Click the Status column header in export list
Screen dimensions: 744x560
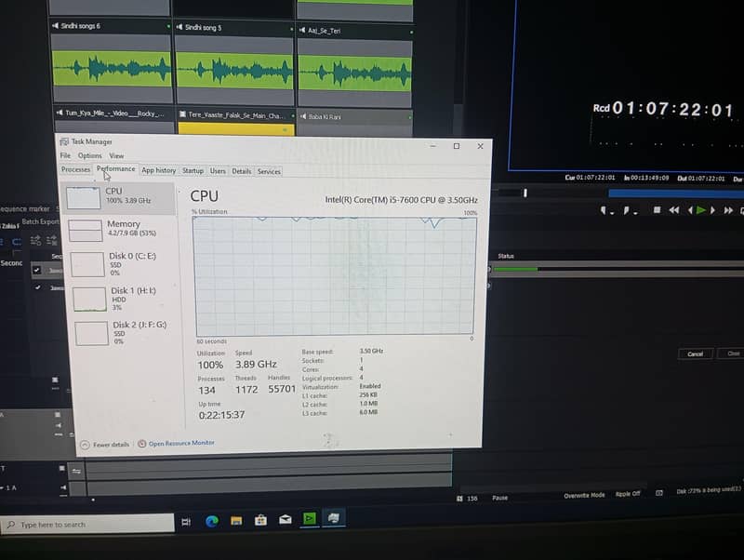(x=506, y=256)
